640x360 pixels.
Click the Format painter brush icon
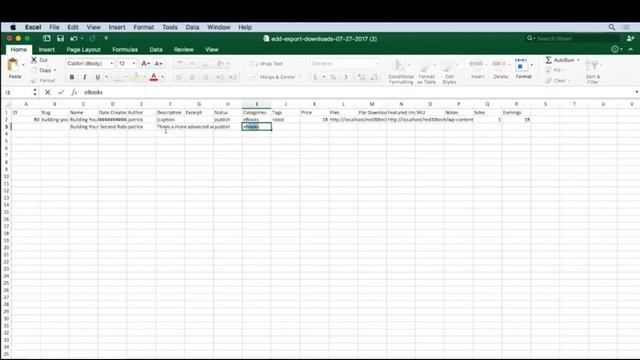(x=34, y=80)
